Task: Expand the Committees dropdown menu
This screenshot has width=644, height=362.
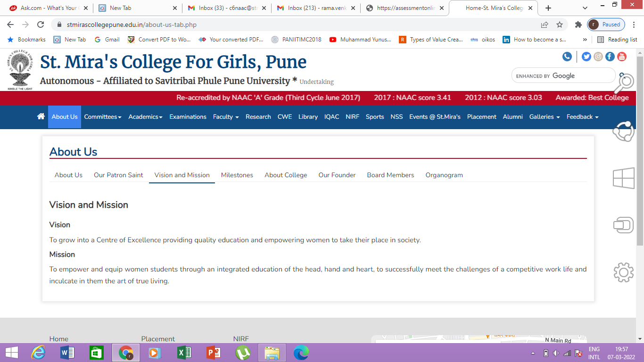Action: click(x=102, y=117)
